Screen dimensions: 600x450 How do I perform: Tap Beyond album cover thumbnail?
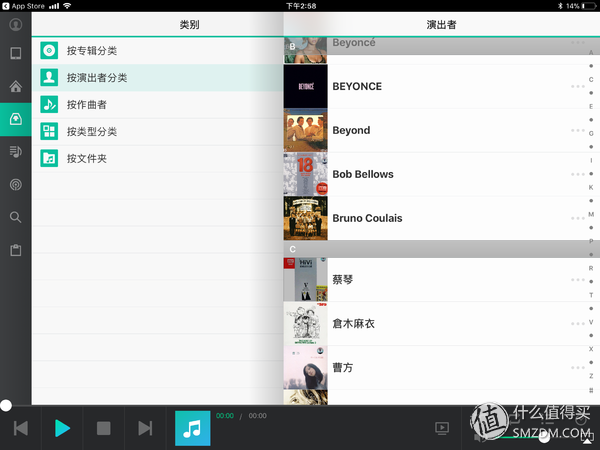click(x=305, y=130)
